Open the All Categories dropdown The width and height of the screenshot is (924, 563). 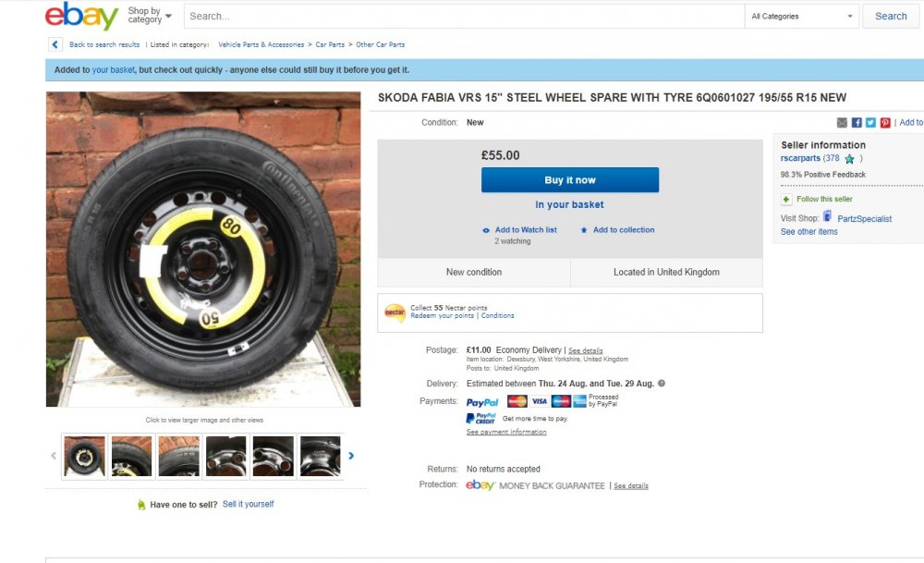pos(800,16)
